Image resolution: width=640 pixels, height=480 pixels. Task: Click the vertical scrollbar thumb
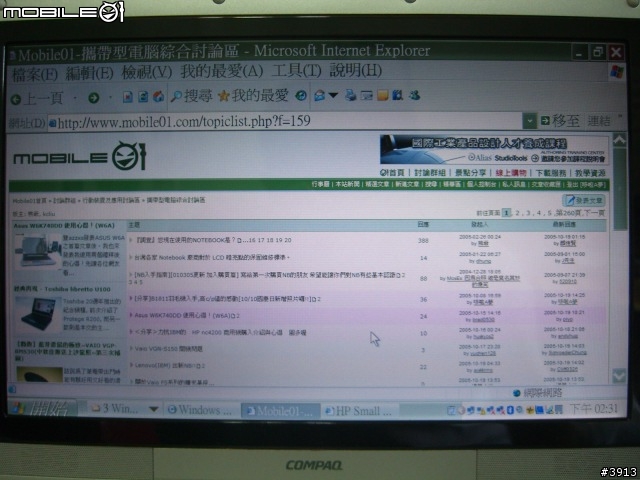[619, 190]
